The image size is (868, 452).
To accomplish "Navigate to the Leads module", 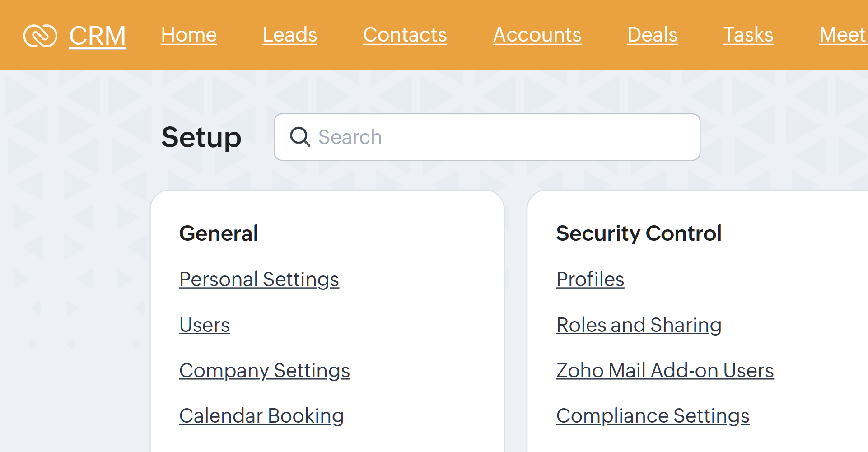I will tap(289, 34).
